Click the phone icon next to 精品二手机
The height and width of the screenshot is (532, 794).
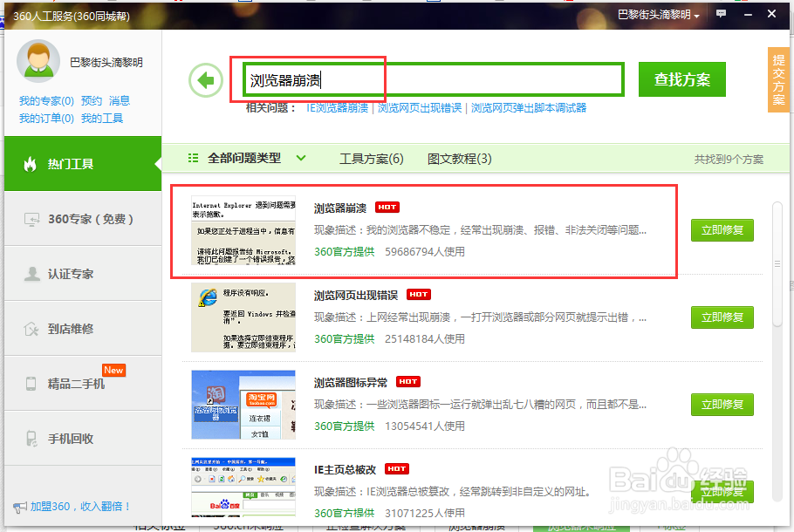[31, 384]
